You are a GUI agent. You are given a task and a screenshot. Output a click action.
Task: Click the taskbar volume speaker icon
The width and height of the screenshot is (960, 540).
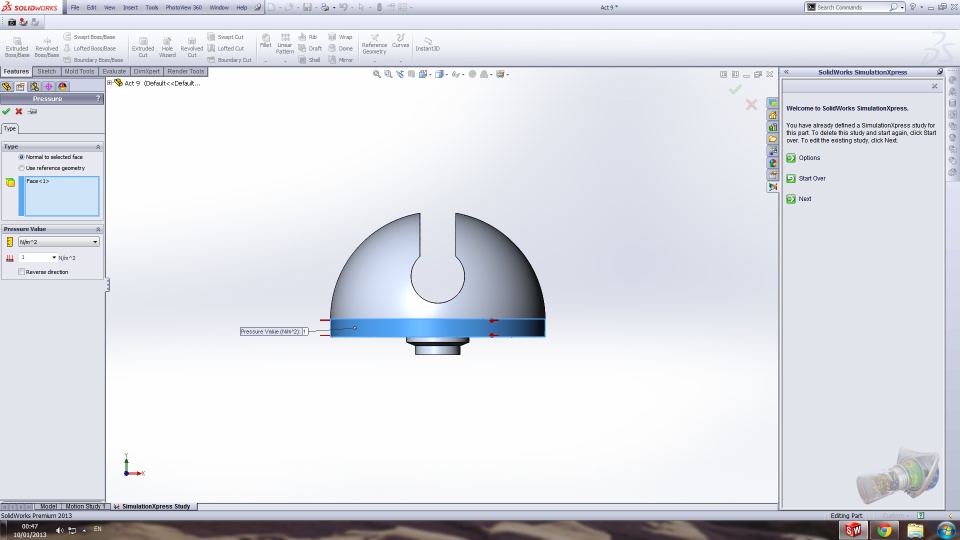[x=59, y=530]
